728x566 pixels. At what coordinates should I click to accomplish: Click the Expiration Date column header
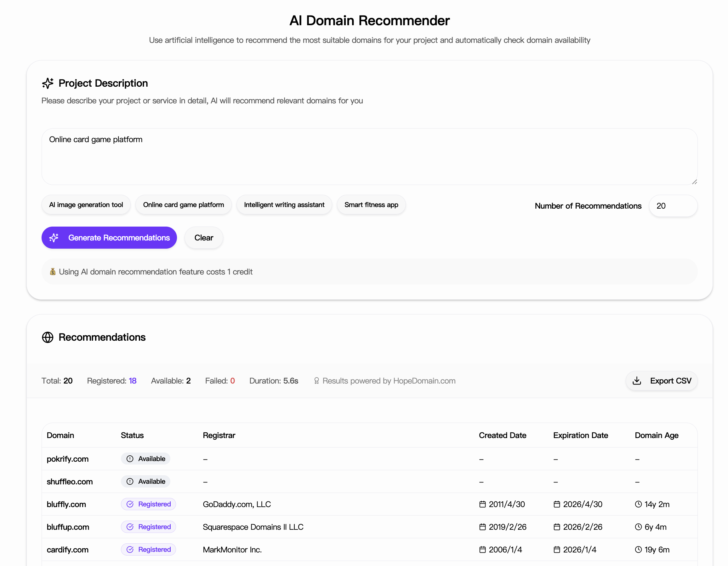click(580, 435)
